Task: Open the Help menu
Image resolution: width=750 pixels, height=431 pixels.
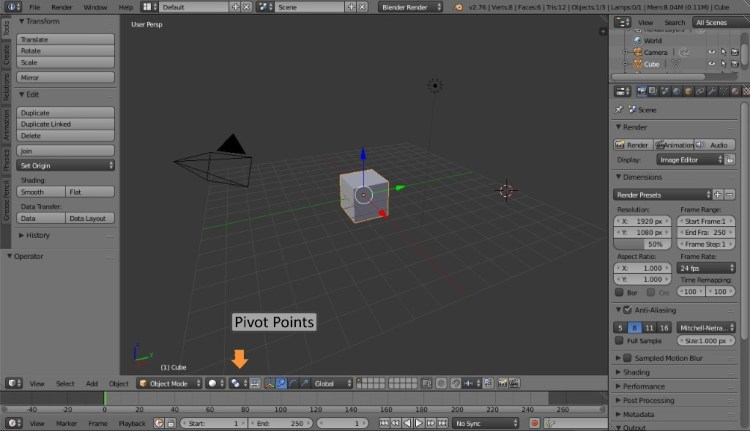Action: (x=126, y=7)
